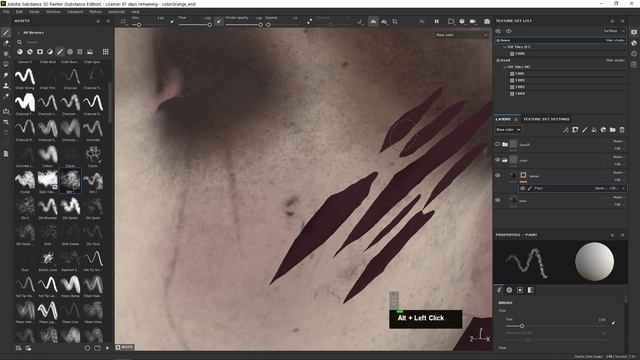Filter assets by materials sphere icon
640x360 pixels.
pyautogui.click(x=20, y=52)
